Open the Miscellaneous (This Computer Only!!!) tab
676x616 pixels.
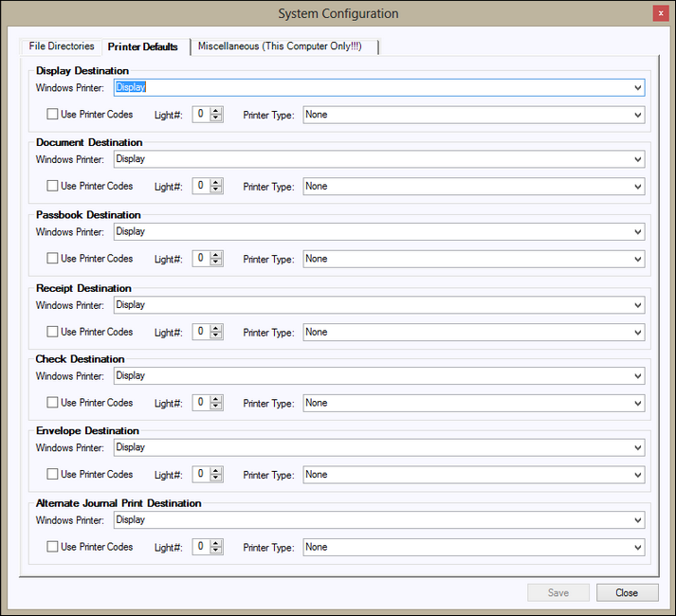(x=285, y=46)
